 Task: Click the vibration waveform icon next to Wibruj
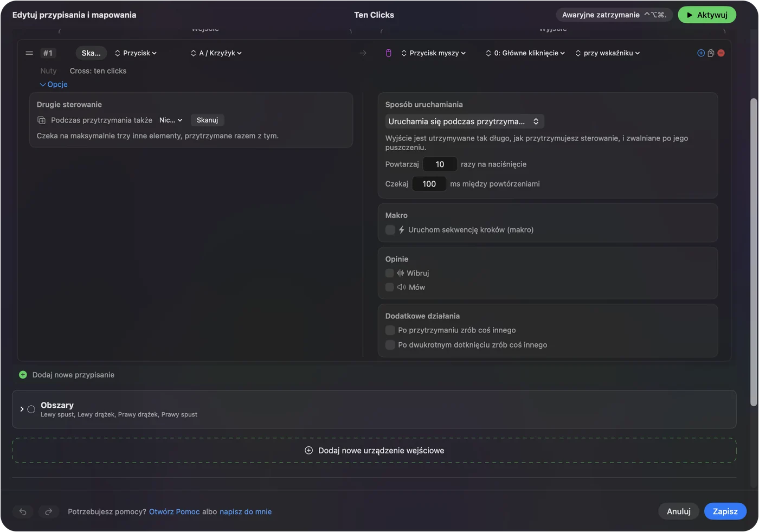point(401,273)
